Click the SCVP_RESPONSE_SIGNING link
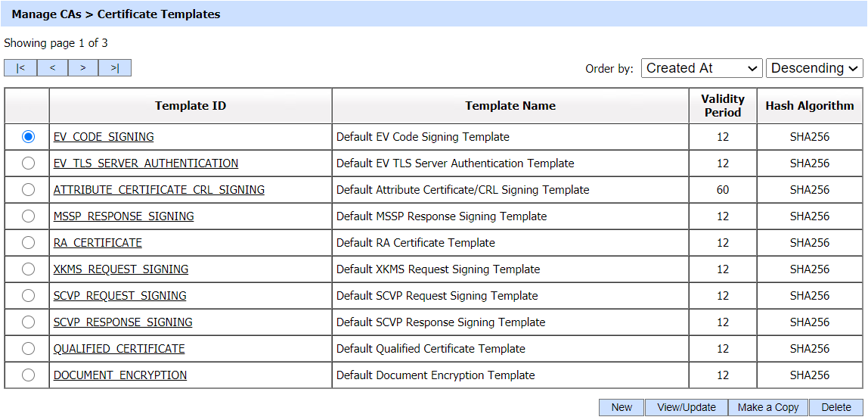 (122, 322)
